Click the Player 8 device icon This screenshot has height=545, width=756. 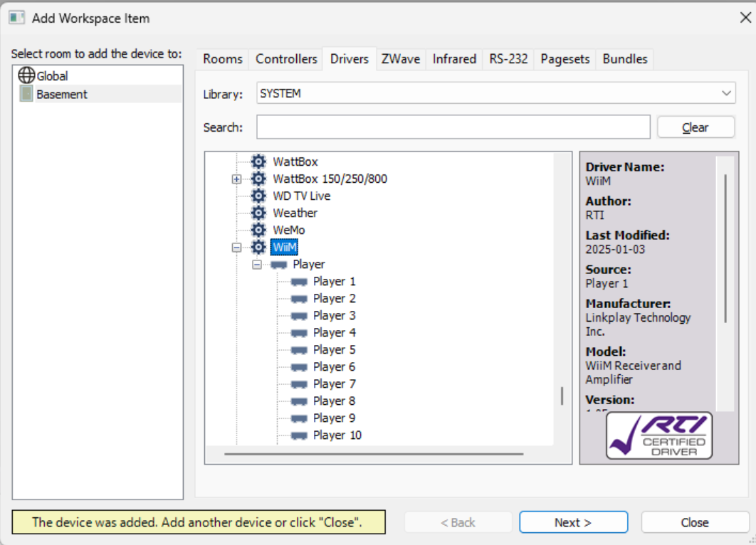[300, 401]
